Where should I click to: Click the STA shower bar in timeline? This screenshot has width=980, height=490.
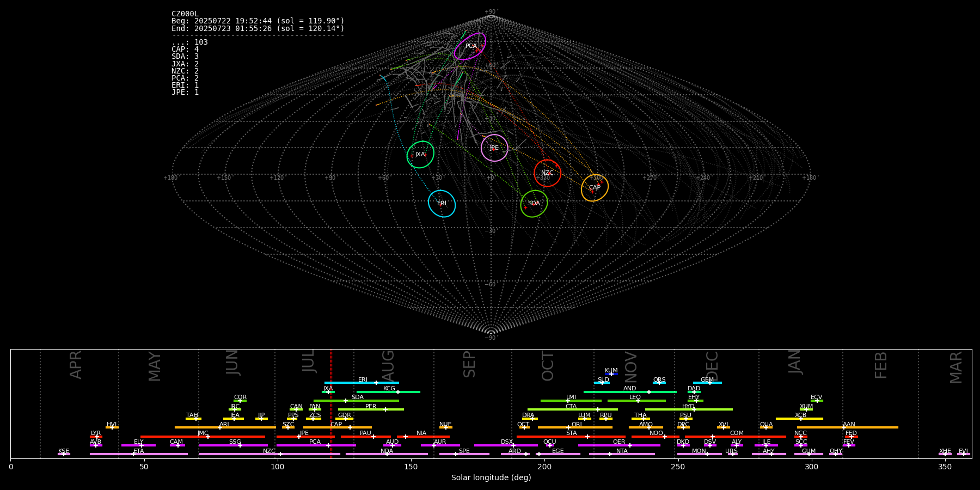(x=571, y=437)
